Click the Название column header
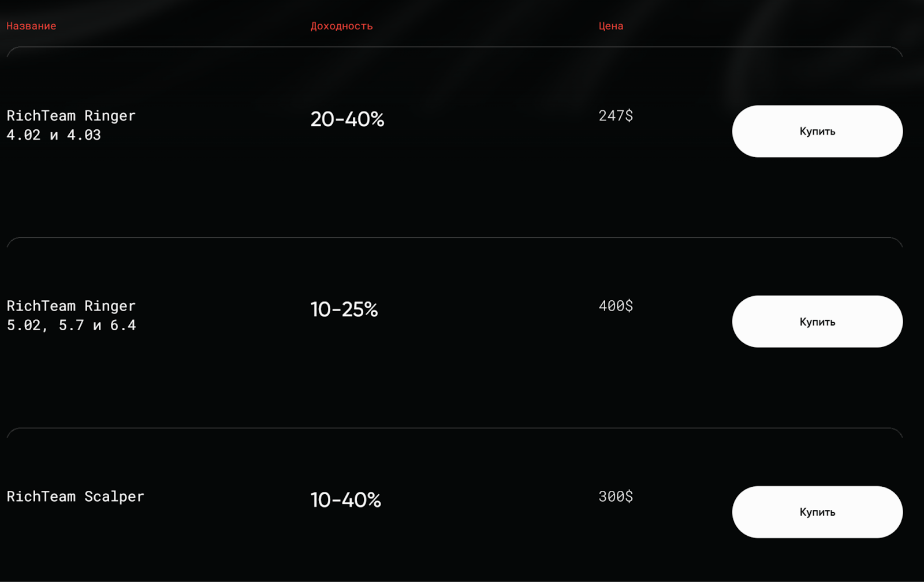This screenshot has width=924, height=582. click(x=31, y=26)
